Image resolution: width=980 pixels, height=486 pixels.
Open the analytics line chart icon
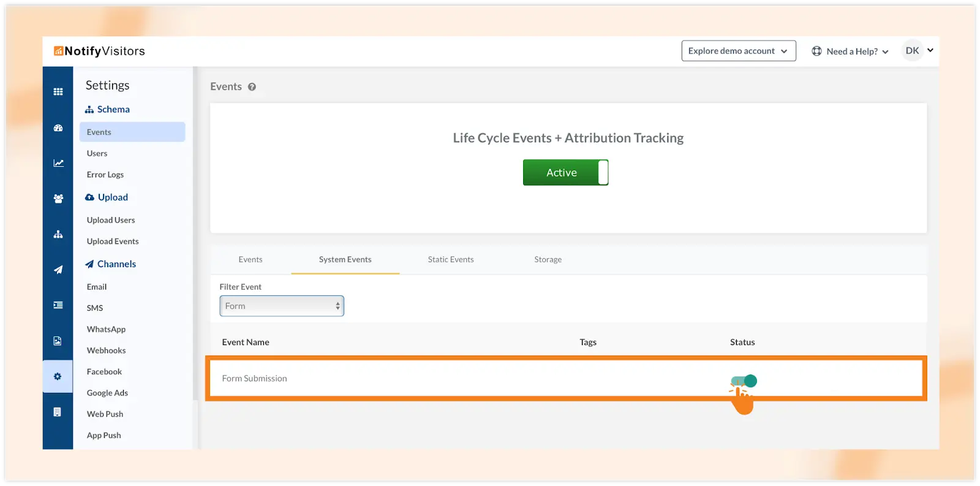coord(58,163)
